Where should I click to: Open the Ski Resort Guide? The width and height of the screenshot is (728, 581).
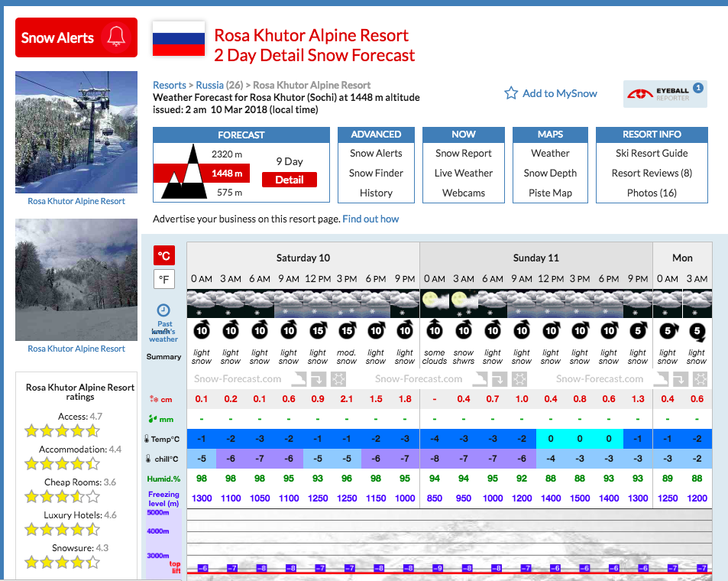point(652,154)
